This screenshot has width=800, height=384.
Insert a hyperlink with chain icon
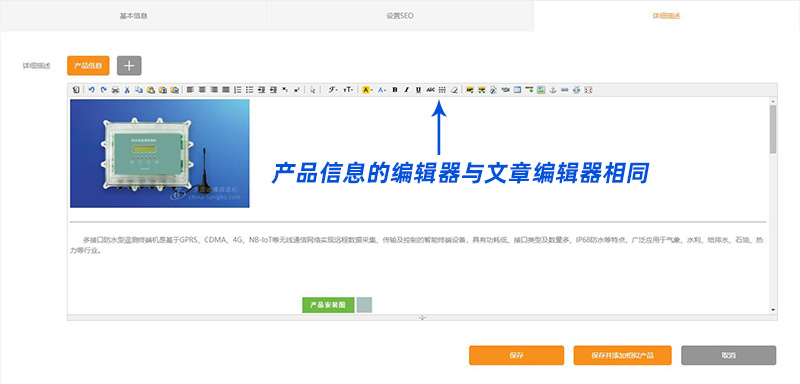[565, 90]
